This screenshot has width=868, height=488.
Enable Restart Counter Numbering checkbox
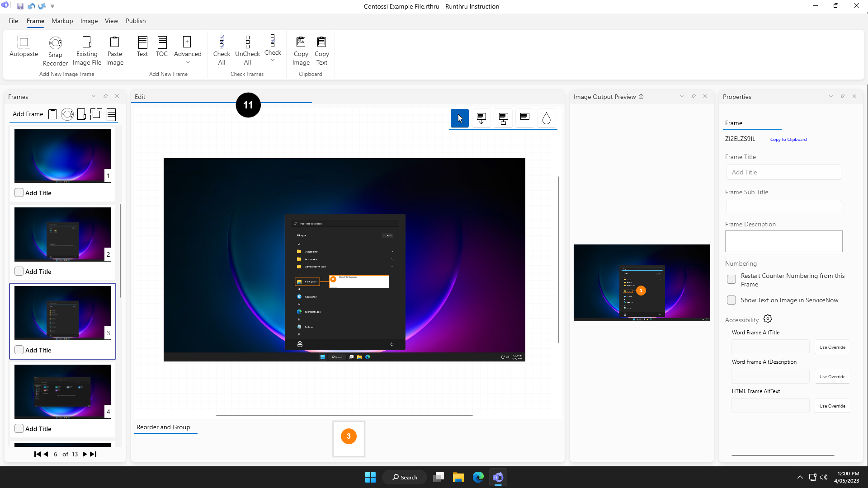pyautogui.click(x=731, y=280)
